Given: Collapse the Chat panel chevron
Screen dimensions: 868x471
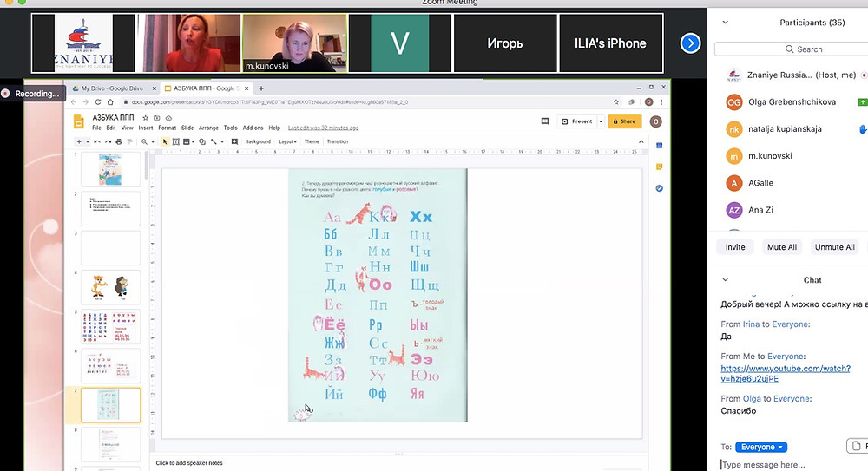Looking at the screenshot, I should pyautogui.click(x=725, y=280).
